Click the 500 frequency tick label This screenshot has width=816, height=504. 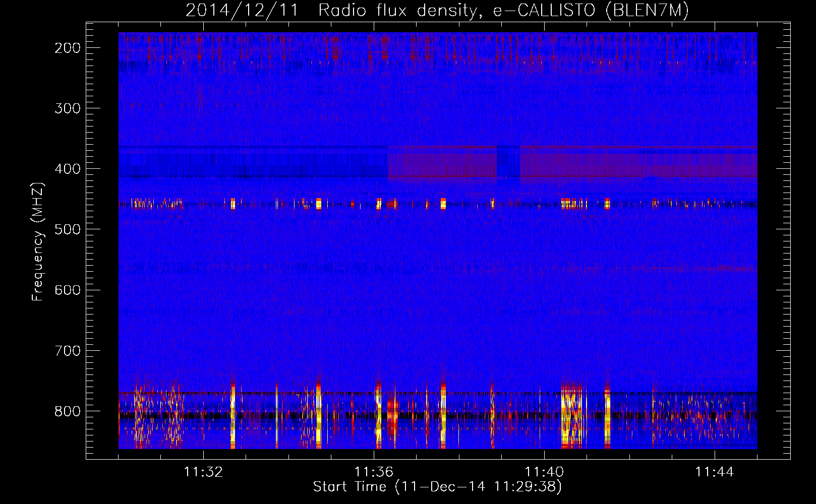(67, 229)
